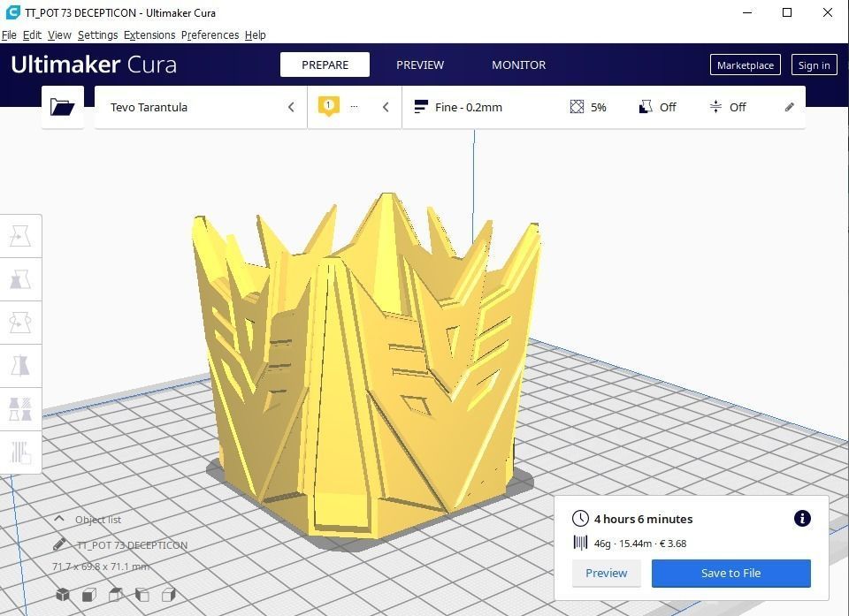Open the Edit menu

[32, 35]
